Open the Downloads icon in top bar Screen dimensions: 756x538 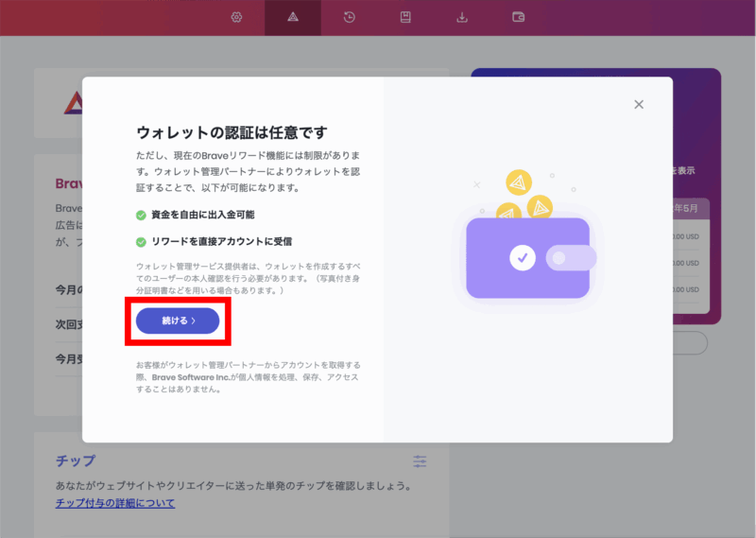point(462,17)
